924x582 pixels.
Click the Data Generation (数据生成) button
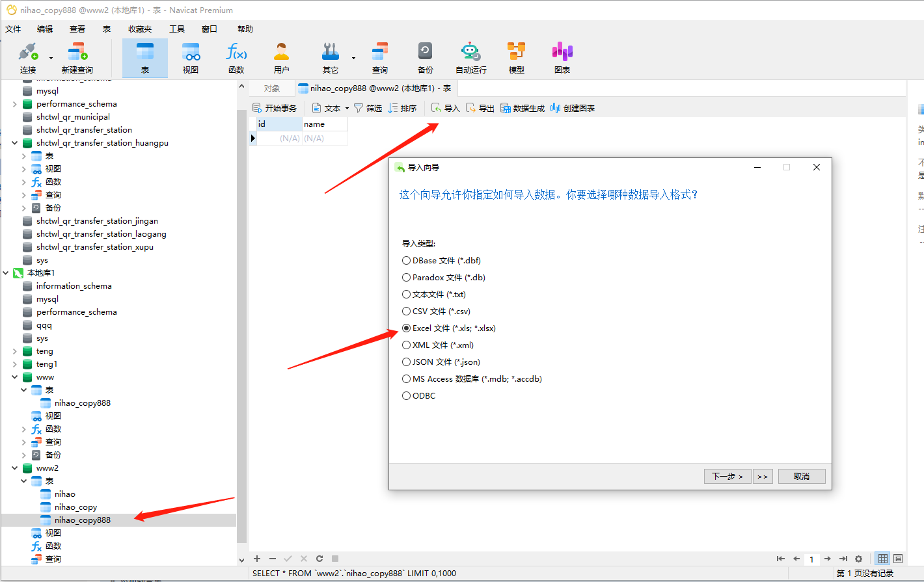pyautogui.click(x=523, y=108)
